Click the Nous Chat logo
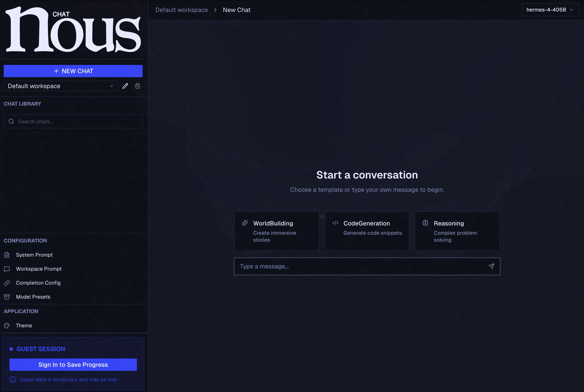584x392 pixels. point(73,29)
